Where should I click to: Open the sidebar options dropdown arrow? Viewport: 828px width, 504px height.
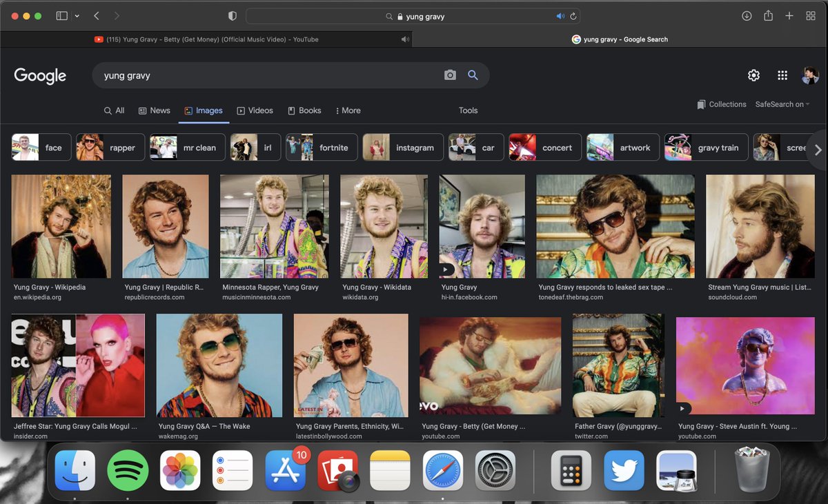(77, 16)
